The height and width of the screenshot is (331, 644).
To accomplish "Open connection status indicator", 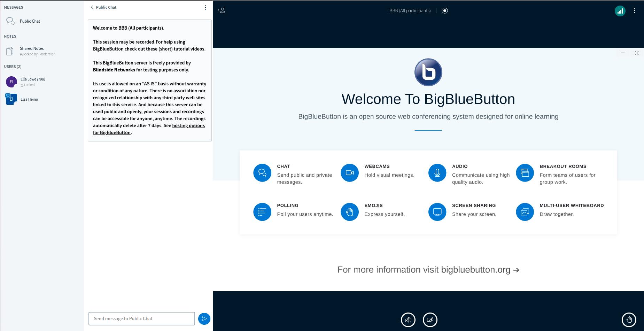I will [620, 11].
